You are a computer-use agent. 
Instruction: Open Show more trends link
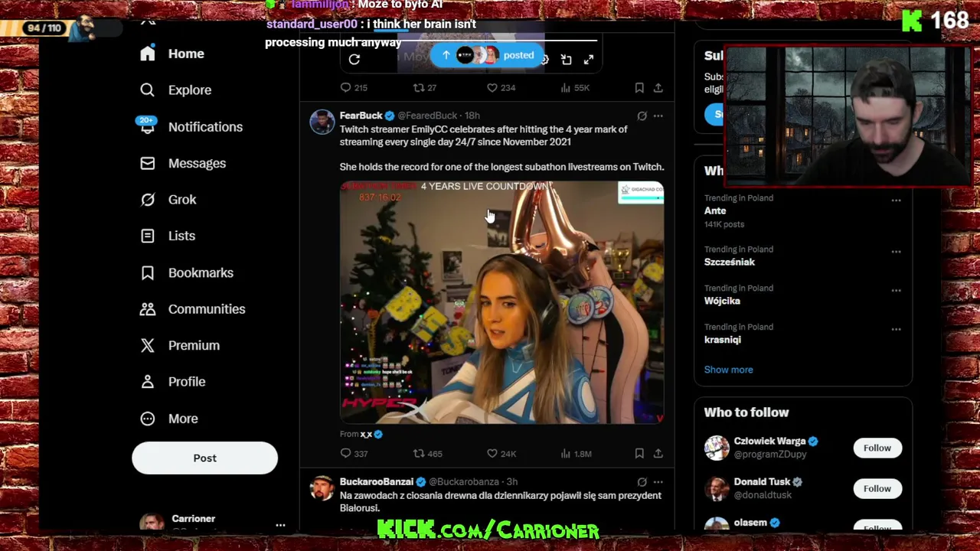728,370
